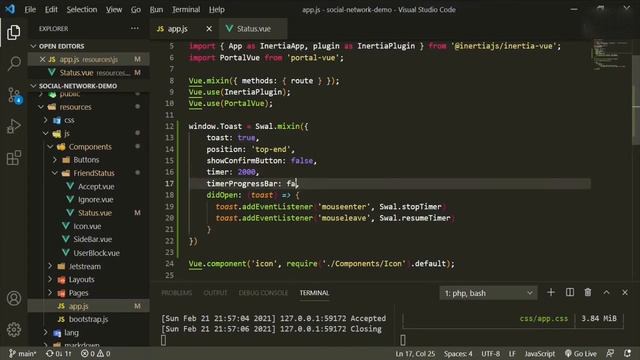
Task: Switch to Status.vue editor tab
Action: (x=253, y=29)
